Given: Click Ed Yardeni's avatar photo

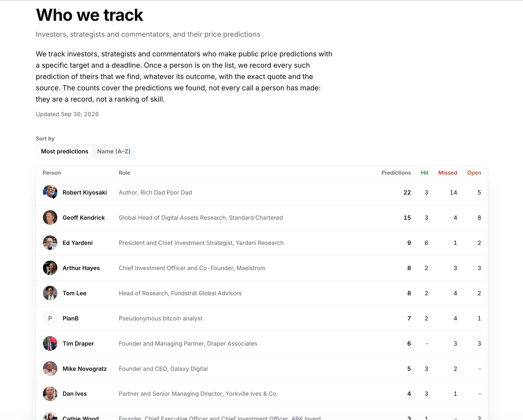Looking at the screenshot, I should pyautogui.click(x=50, y=243).
